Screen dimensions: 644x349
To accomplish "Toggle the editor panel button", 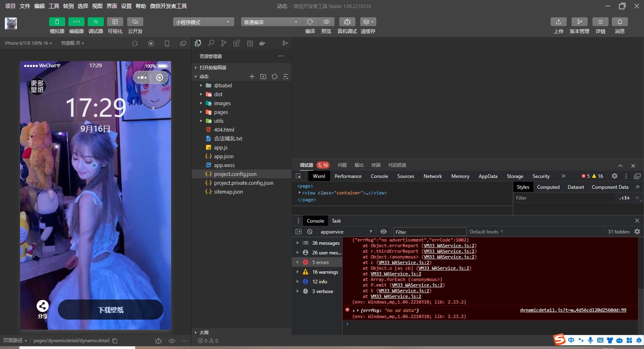I will pos(76,22).
